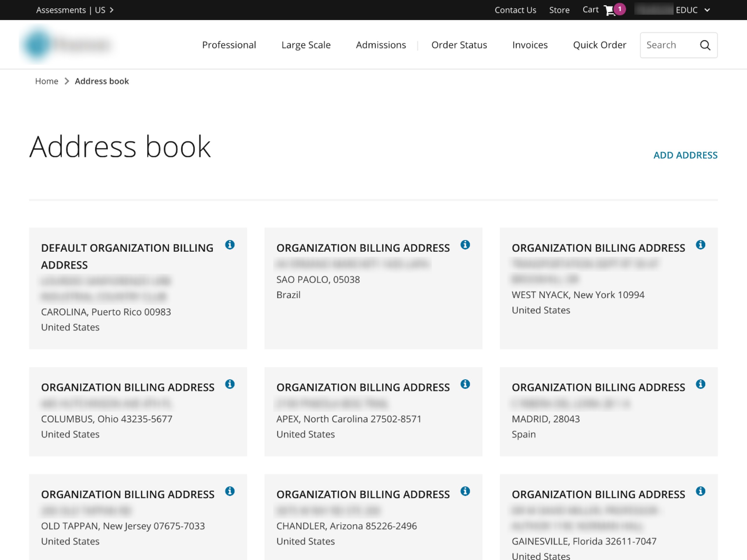Click info icon on Sao Paolo address card
This screenshot has height=560, width=747.
click(465, 245)
